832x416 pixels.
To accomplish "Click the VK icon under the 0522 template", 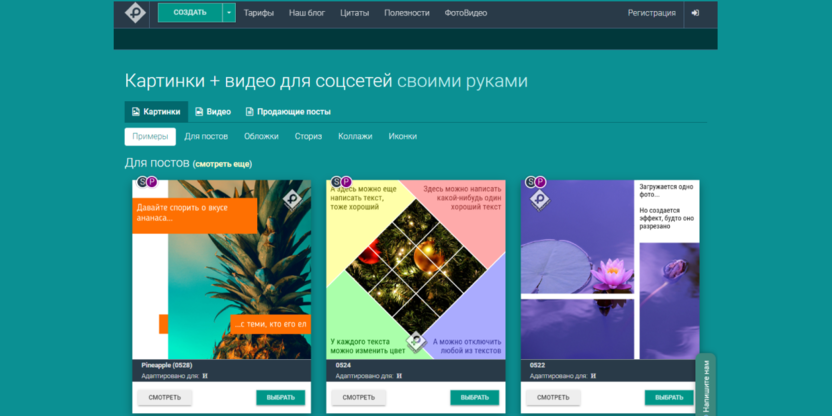I will pos(592,376).
